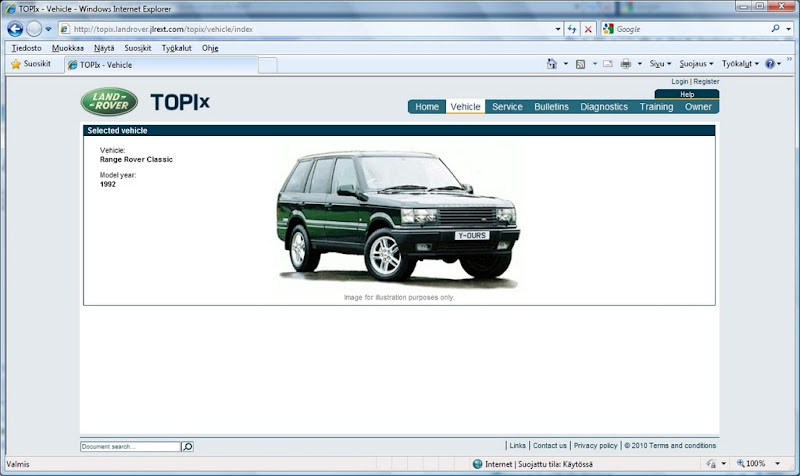800x476 pixels.
Task: Click the Land Rover logo
Action: click(109, 102)
